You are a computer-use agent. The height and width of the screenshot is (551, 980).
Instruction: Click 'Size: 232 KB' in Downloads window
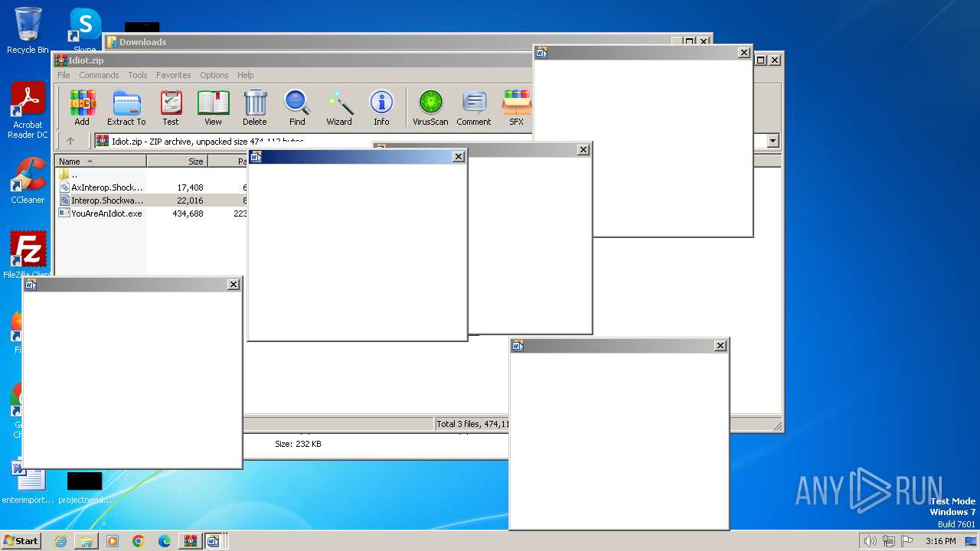click(298, 444)
